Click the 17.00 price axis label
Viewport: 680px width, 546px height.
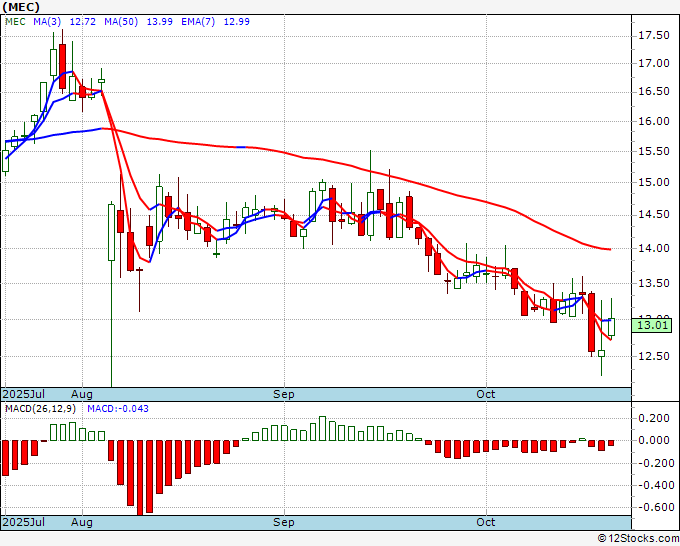point(654,63)
